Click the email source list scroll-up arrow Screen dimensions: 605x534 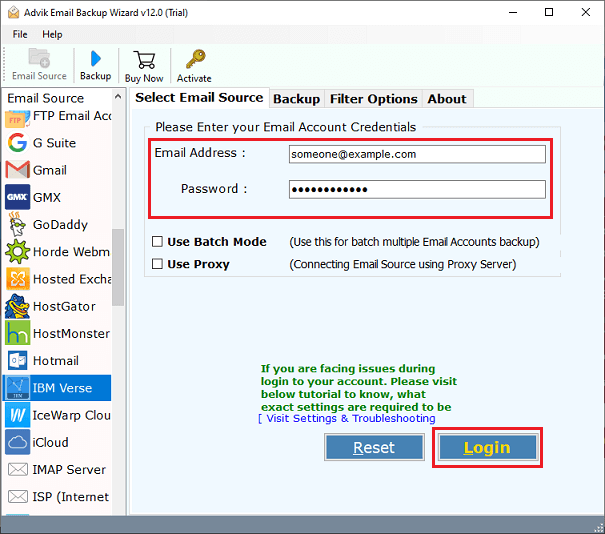pos(118,96)
